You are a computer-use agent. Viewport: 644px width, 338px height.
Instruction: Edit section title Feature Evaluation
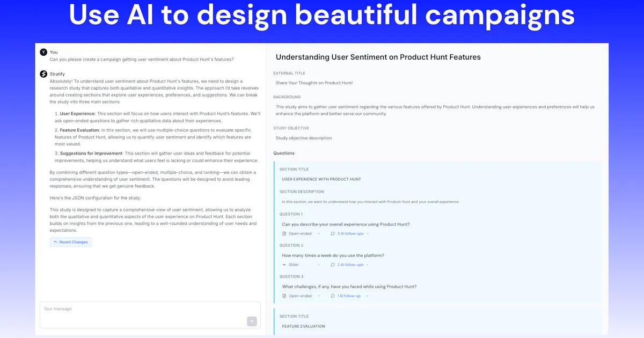[303, 326]
